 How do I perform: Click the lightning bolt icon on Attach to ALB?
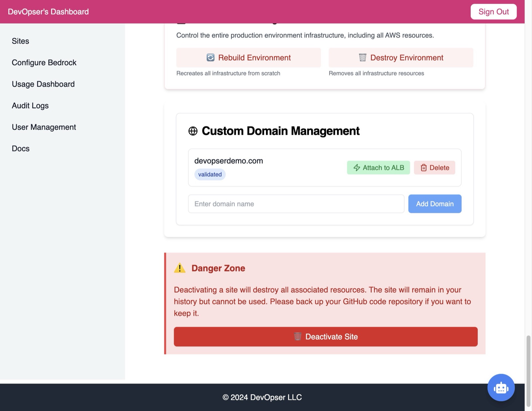point(357,168)
